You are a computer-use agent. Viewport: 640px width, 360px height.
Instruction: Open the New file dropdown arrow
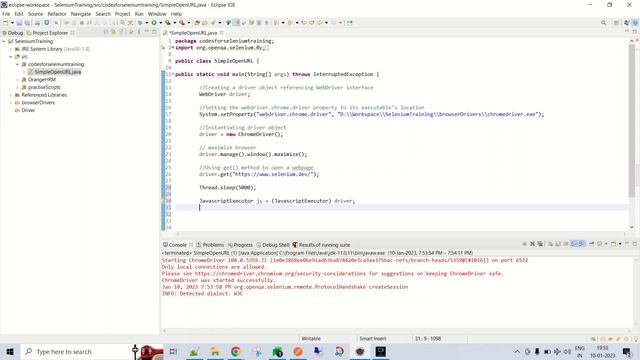pyautogui.click(x=12, y=23)
